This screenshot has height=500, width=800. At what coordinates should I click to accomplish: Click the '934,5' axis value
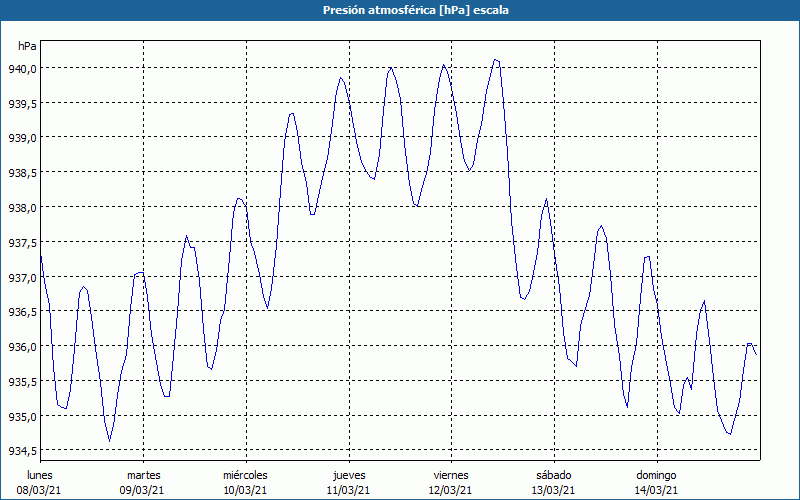click(x=22, y=451)
